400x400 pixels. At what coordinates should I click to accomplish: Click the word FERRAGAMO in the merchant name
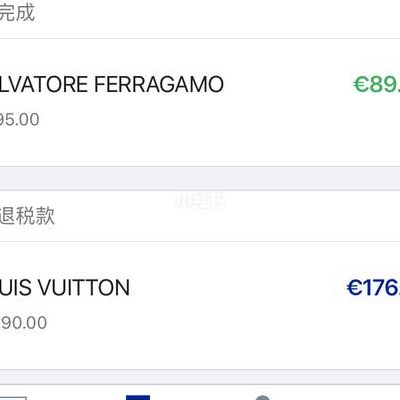pos(159,84)
